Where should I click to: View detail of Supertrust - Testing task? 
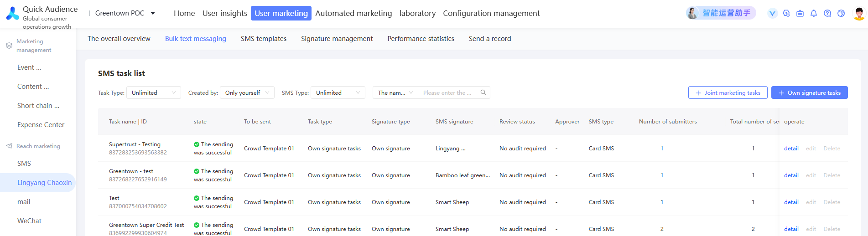click(x=791, y=149)
